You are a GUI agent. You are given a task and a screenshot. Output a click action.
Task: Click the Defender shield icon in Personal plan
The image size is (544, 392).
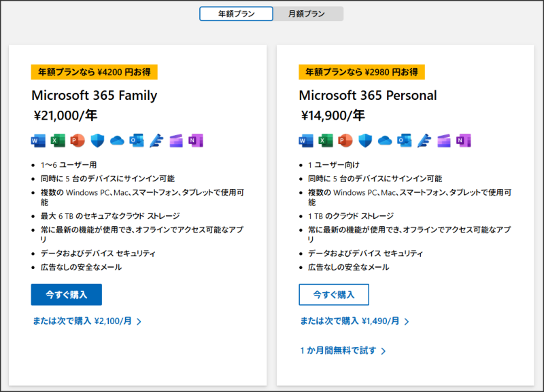[x=365, y=141]
